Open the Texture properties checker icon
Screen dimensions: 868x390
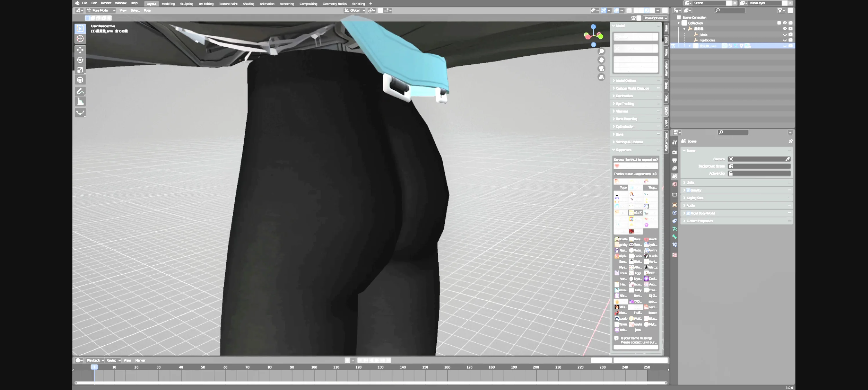(674, 255)
